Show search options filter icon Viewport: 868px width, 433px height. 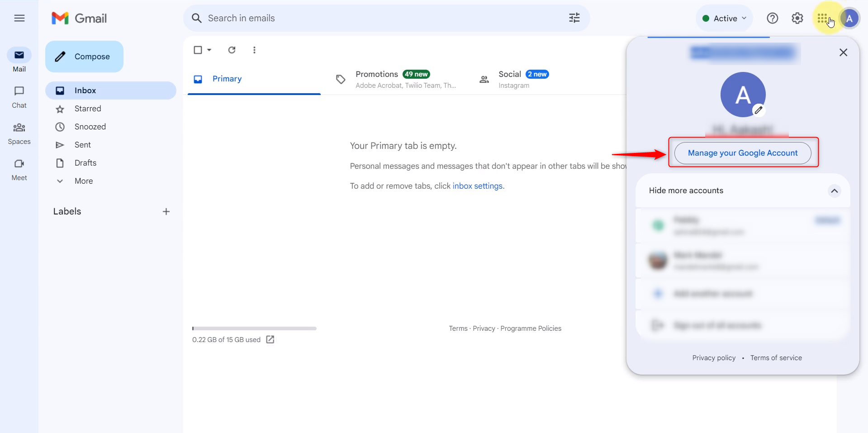coord(574,18)
